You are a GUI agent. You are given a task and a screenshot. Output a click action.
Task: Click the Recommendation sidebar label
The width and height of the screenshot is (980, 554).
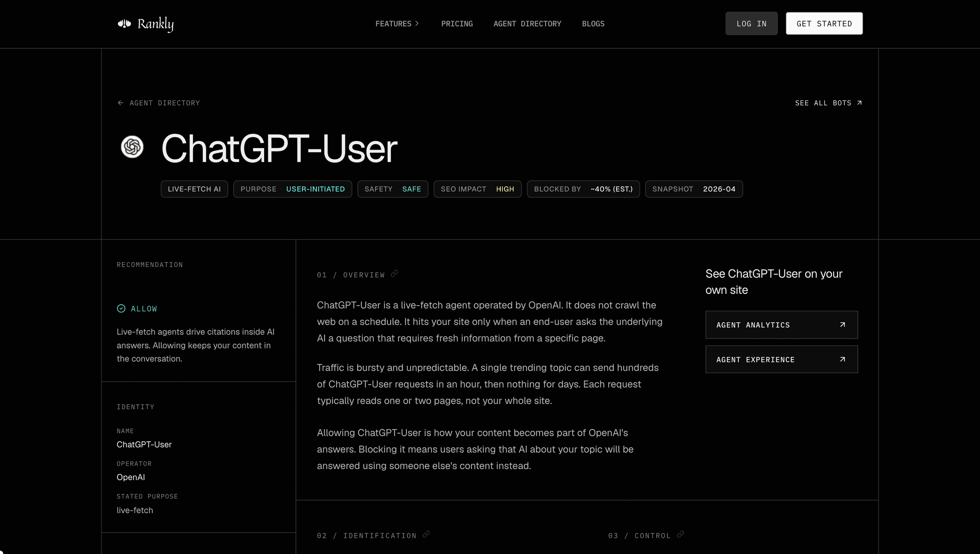coord(150,265)
